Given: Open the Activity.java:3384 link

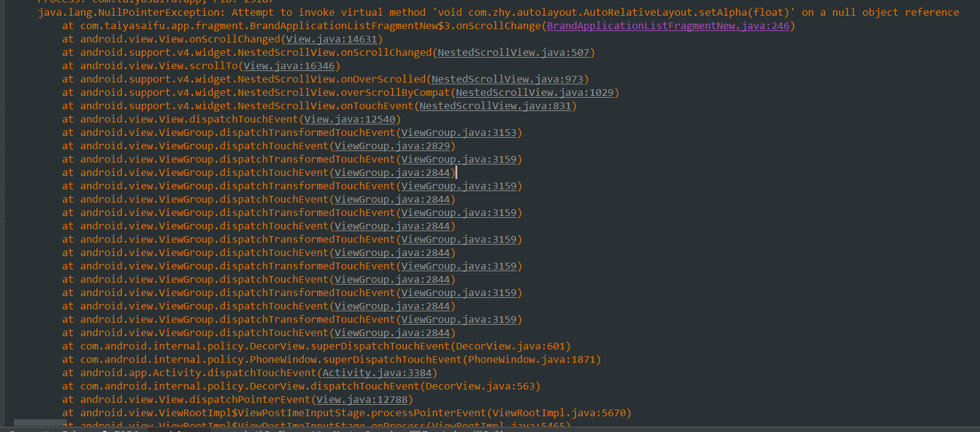Looking at the screenshot, I should [377, 373].
